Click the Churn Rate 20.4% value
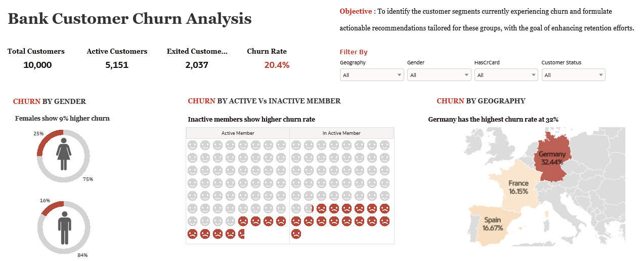 coord(277,65)
